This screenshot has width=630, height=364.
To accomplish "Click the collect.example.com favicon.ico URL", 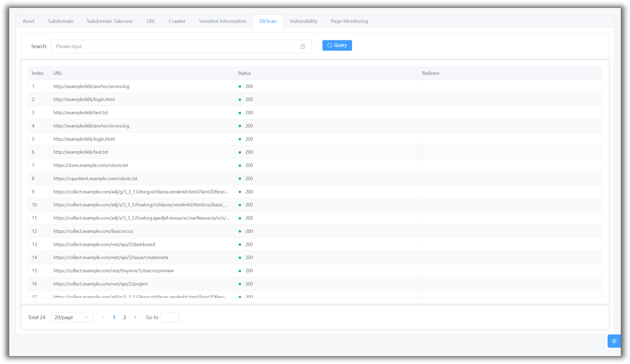I will pos(93,231).
